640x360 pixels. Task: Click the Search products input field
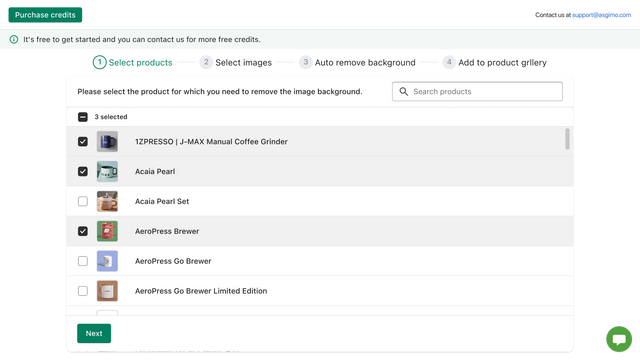477,91
